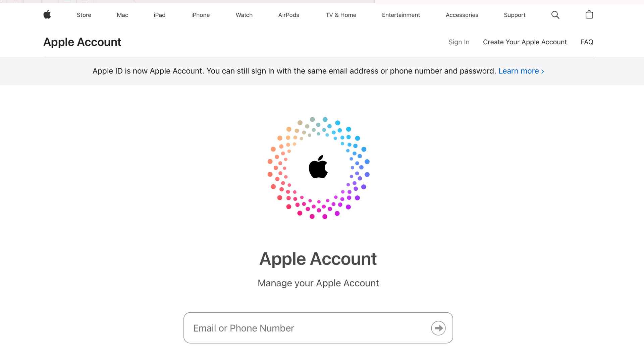Open the FAQ link
644x362 pixels.
coord(587,42)
